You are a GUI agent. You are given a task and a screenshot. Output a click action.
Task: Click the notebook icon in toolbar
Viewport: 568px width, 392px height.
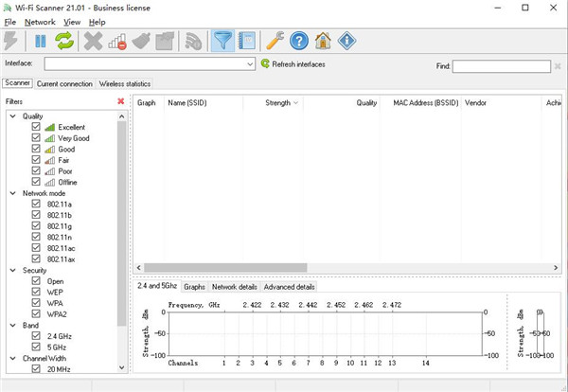246,41
